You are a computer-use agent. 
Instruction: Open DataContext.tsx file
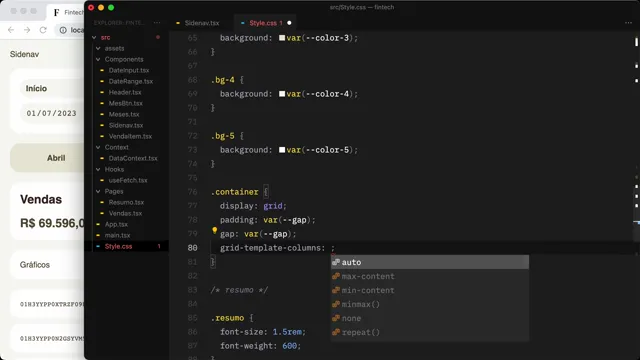pyautogui.click(x=133, y=158)
